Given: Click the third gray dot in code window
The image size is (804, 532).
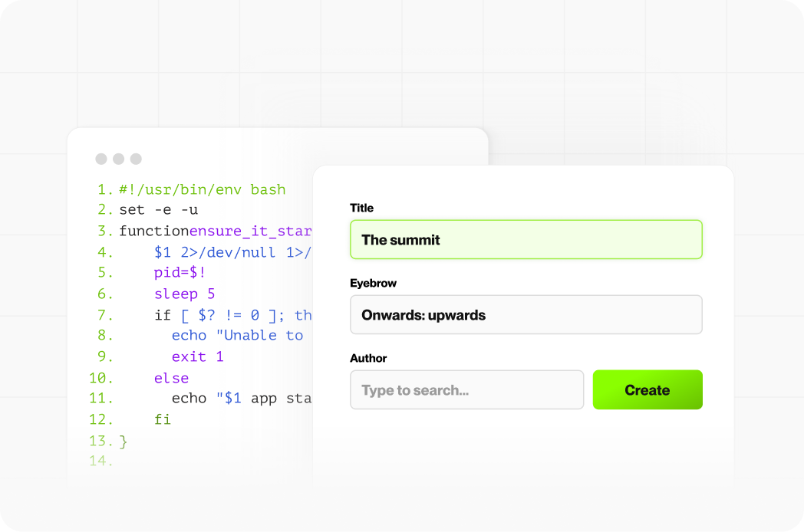Looking at the screenshot, I should (x=136, y=159).
